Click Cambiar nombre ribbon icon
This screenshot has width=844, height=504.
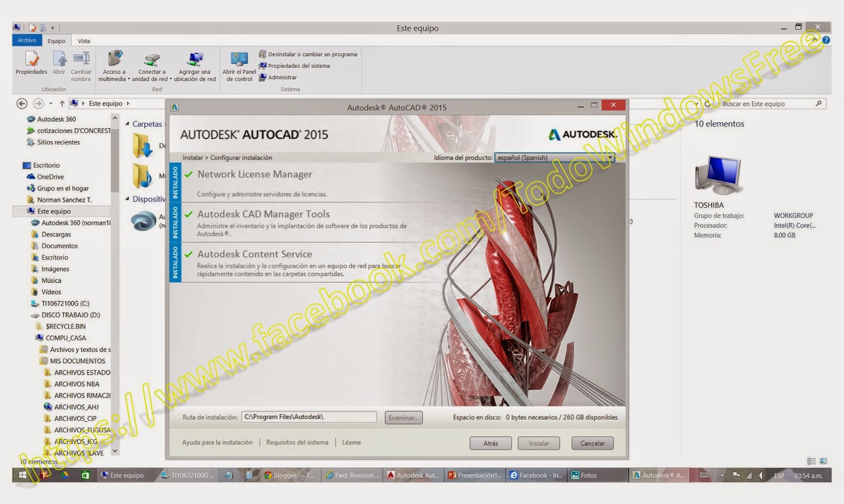(x=81, y=66)
